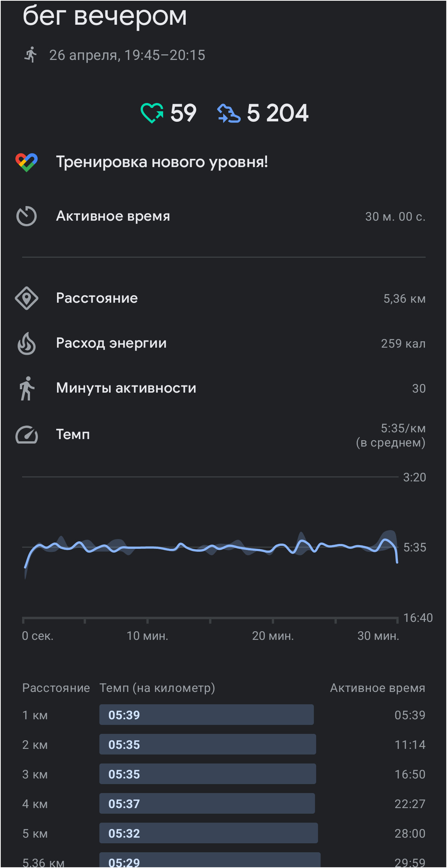The image size is (447, 868).
Task: Tap the 59 heart points value
Action: [183, 113]
